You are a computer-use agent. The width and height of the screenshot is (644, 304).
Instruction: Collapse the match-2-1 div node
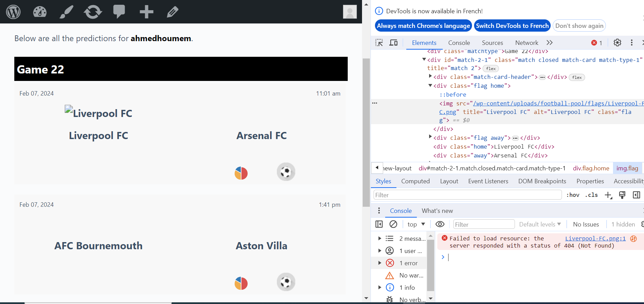[x=424, y=60]
